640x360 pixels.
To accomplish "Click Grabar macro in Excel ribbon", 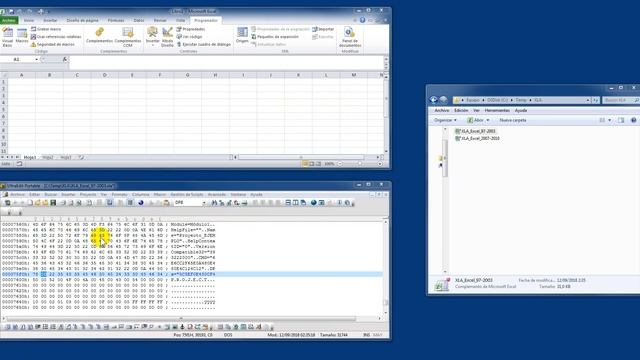I will click(x=46, y=29).
